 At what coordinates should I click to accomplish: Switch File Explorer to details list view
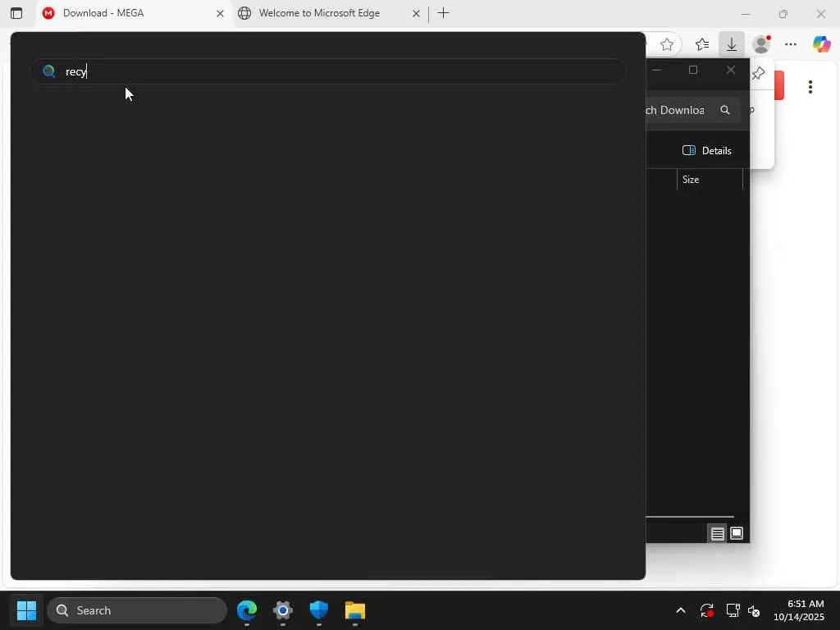(x=717, y=533)
